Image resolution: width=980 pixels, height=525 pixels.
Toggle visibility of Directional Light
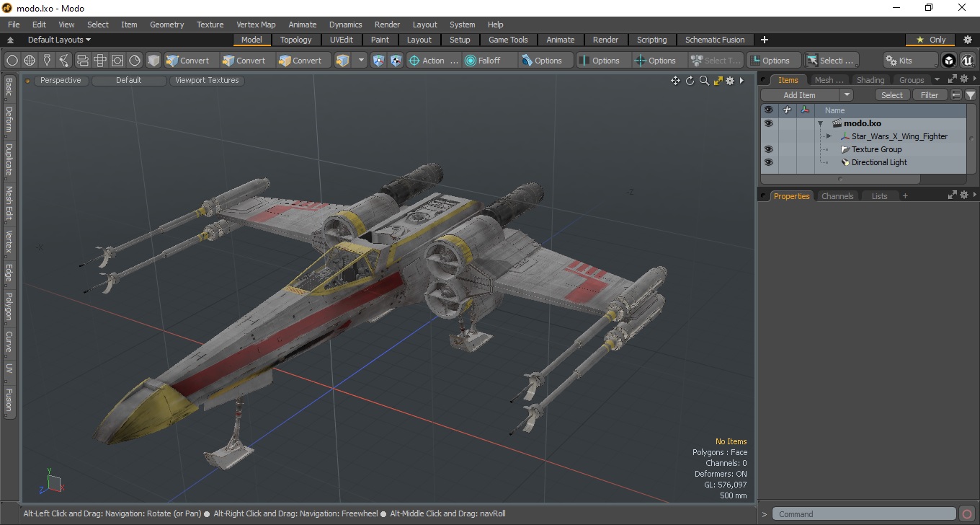pos(768,162)
